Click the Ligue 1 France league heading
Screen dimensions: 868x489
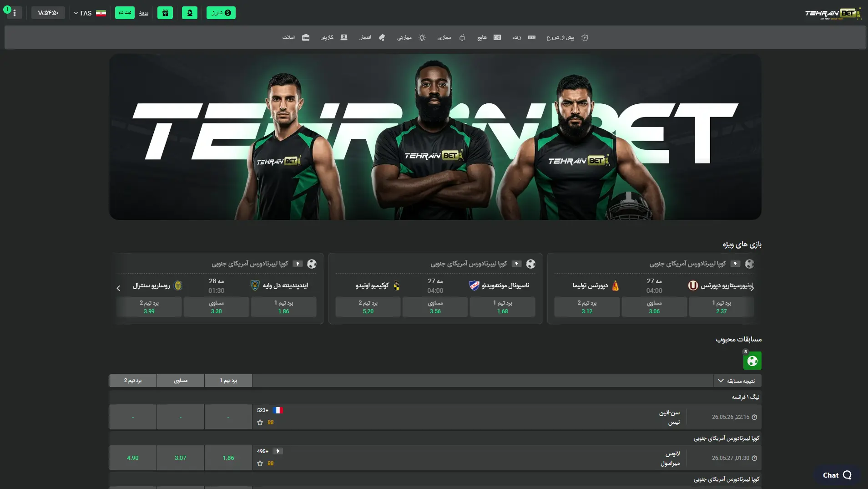[x=745, y=397]
